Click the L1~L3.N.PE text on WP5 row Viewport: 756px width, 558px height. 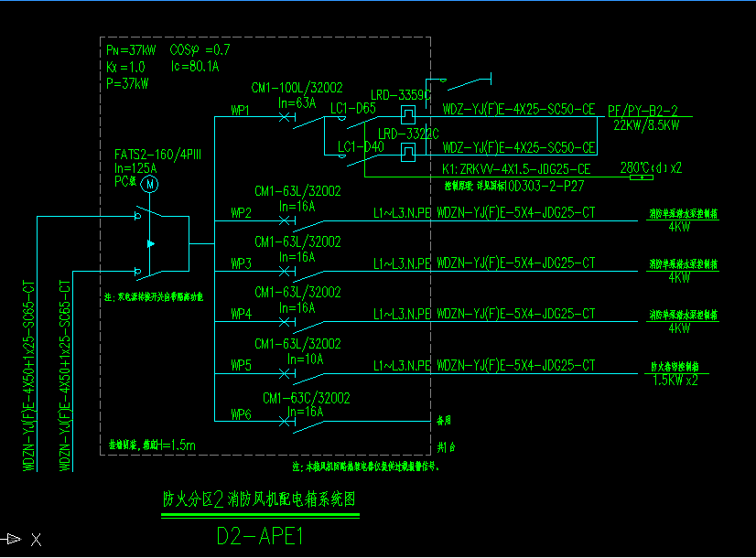coord(402,365)
